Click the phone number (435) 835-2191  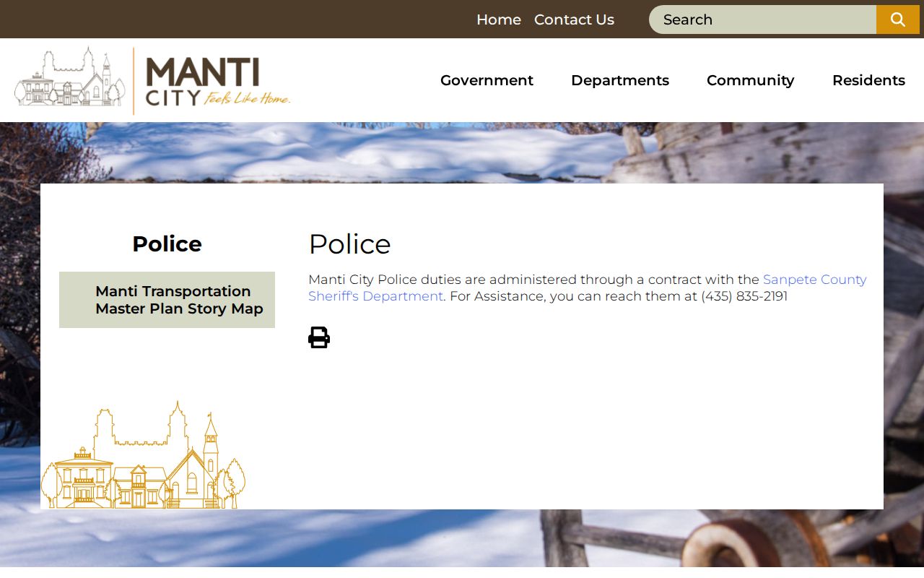pos(744,296)
